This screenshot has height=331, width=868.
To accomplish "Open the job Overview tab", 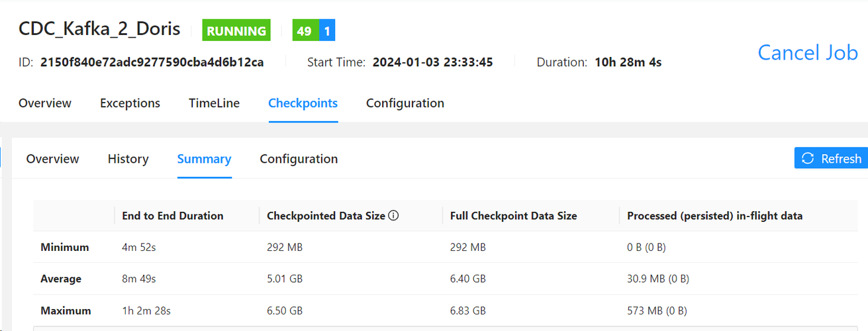I will pos(45,103).
